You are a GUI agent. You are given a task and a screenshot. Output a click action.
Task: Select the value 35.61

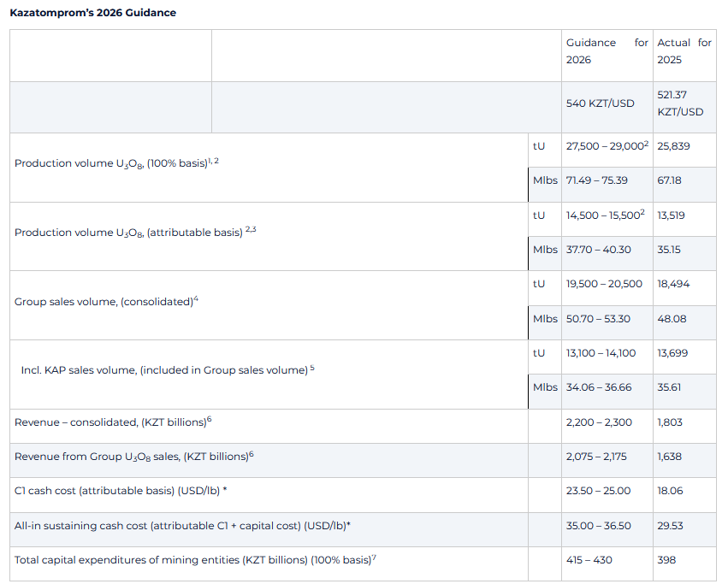tap(669, 387)
